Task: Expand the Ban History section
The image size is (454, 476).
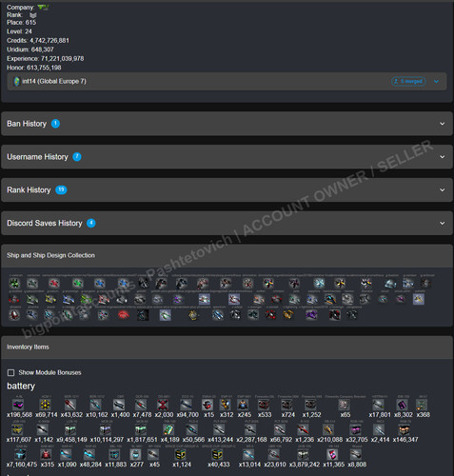Action: 227,124
